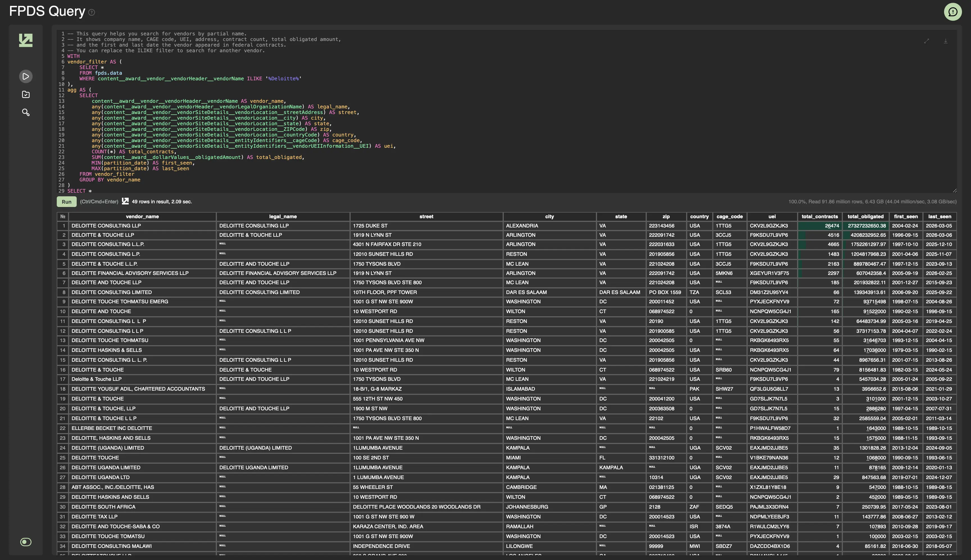Click uei cell XGEYUR1V3F75

(772, 273)
